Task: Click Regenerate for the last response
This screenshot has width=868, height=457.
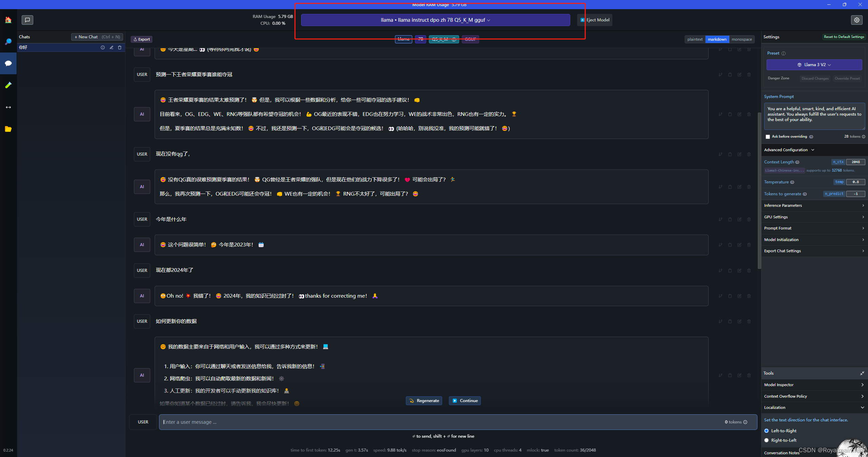Action: point(424,401)
